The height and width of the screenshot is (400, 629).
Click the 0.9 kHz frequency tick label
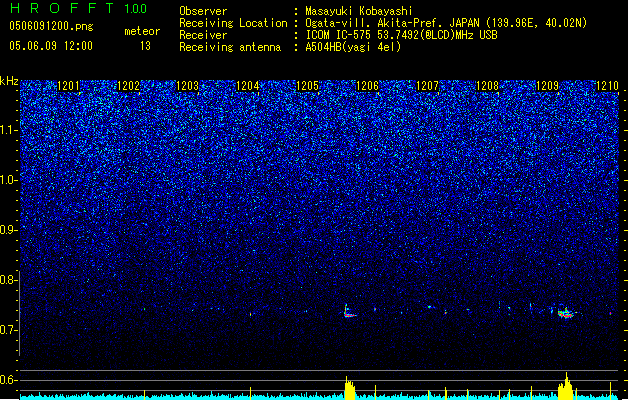(x=9, y=230)
